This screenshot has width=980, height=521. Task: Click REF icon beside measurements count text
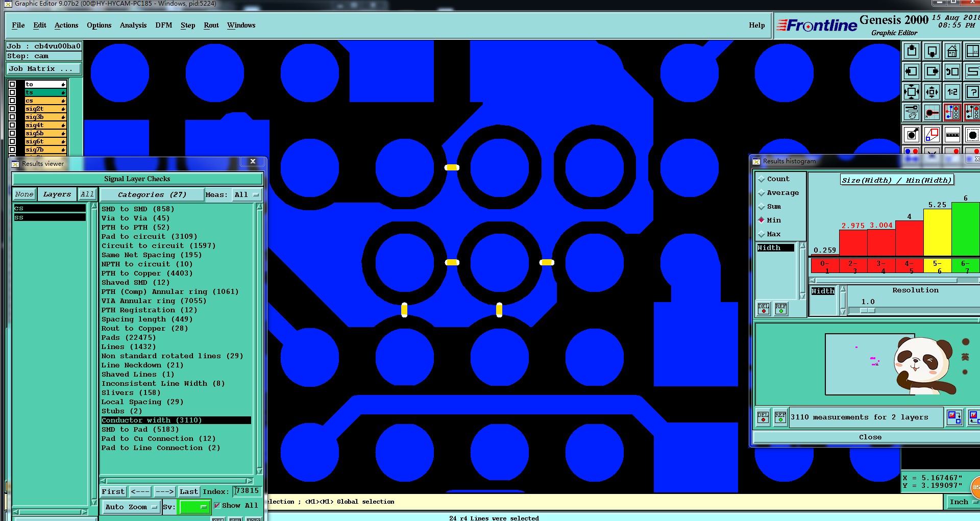coord(780,417)
